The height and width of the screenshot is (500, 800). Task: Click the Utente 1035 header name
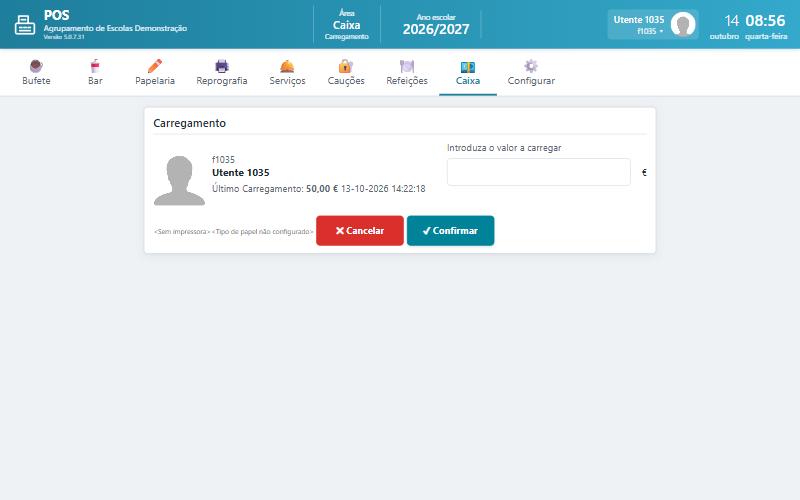(639, 19)
